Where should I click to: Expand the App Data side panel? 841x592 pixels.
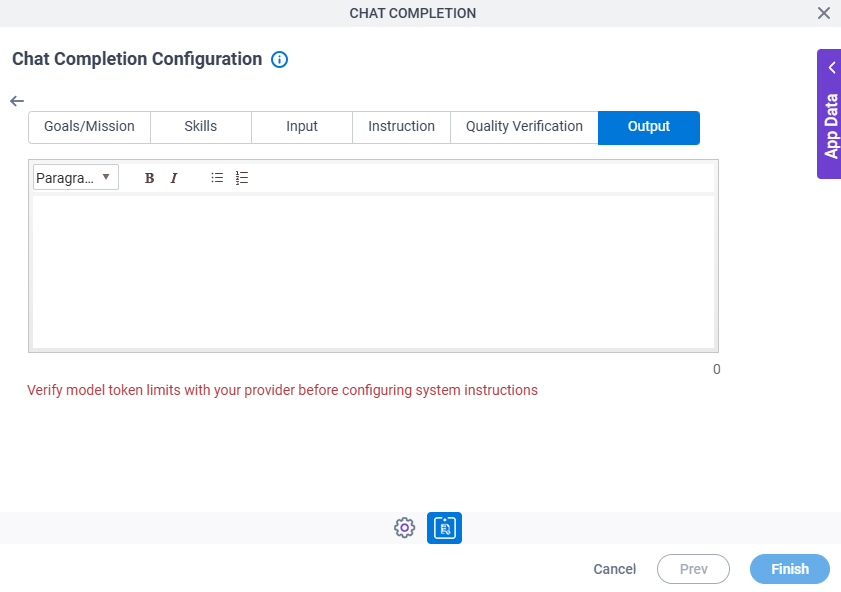tap(829, 114)
